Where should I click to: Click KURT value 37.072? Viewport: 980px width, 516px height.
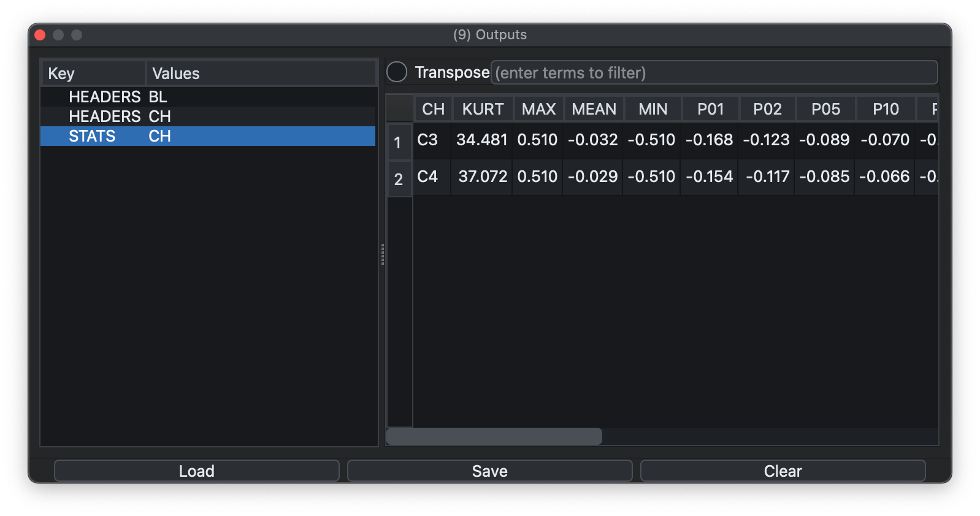(x=482, y=176)
